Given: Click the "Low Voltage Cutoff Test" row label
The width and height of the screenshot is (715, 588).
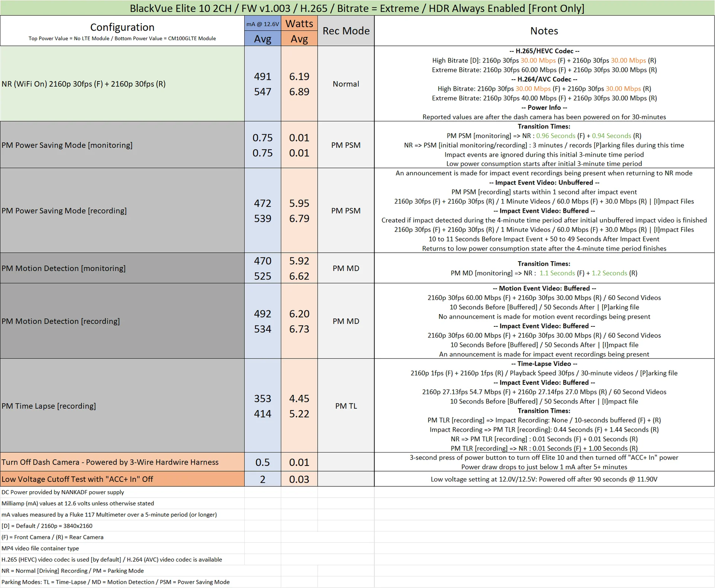Looking at the screenshot, I should pyautogui.click(x=122, y=479).
